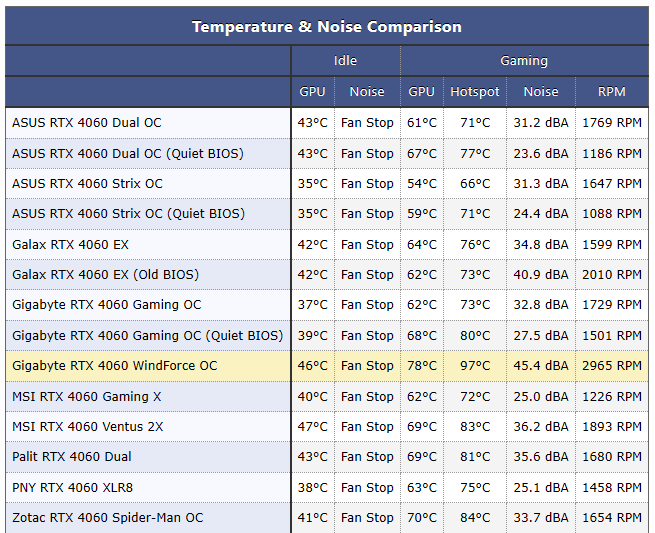Select the MSI RTX 4060 Ventus 2X name
The height and width of the screenshot is (533, 655).
click(88, 427)
